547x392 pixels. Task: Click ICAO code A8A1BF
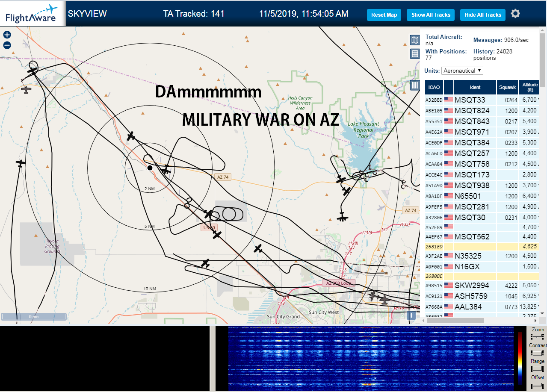(x=434, y=196)
